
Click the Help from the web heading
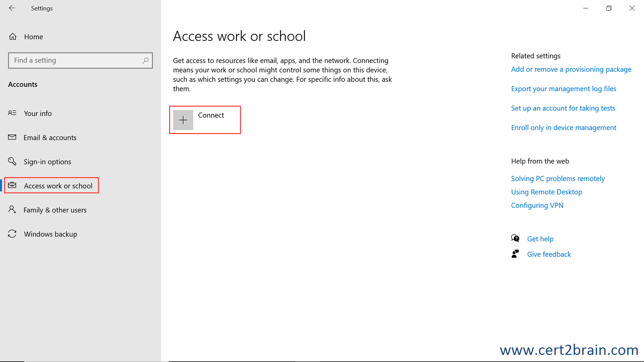[540, 161]
